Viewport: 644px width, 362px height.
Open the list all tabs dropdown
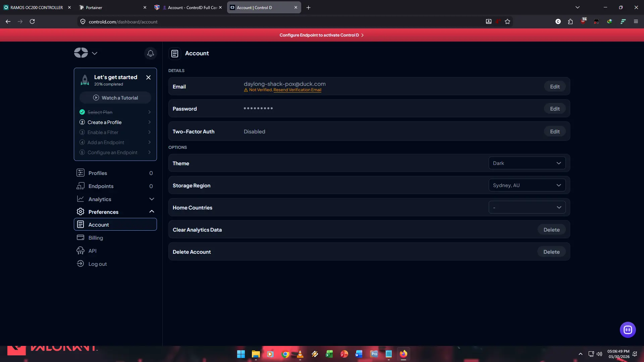tap(578, 7)
